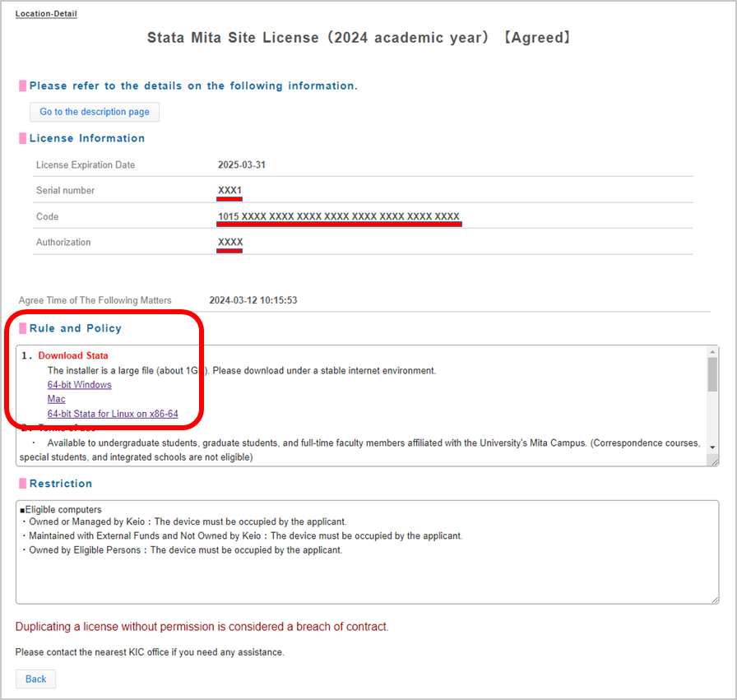
Task: Click the Rule and Policy box resize handle
Action: [715, 462]
